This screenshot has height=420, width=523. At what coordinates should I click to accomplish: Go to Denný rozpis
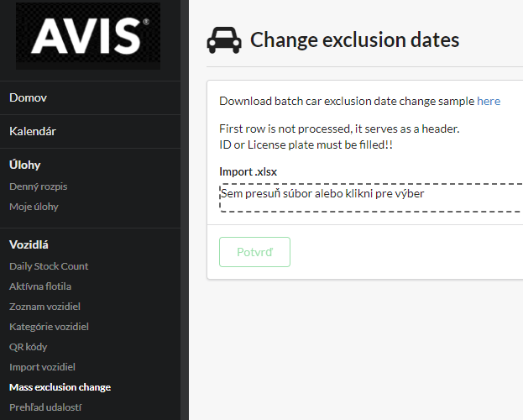[x=39, y=186]
